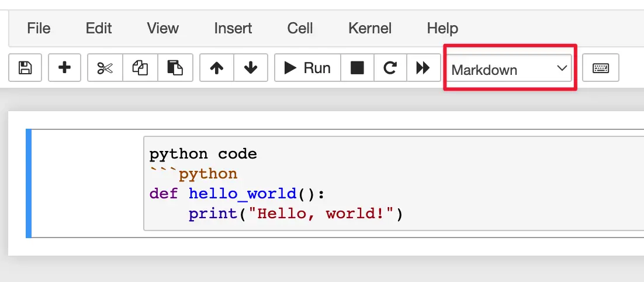The height and width of the screenshot is (282, 644).
Task: Open the View menu
Action: coord(162,28)
